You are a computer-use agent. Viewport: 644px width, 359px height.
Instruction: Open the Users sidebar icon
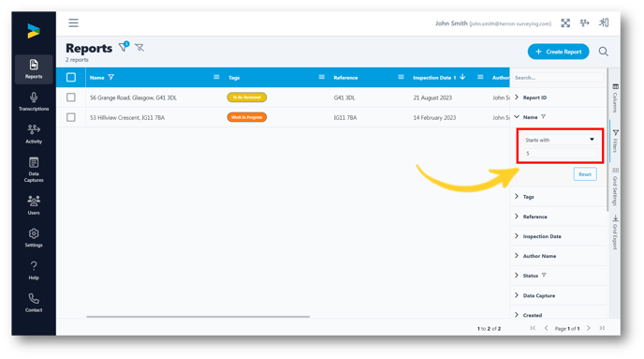pyautogui.click(x=34, y=204)
